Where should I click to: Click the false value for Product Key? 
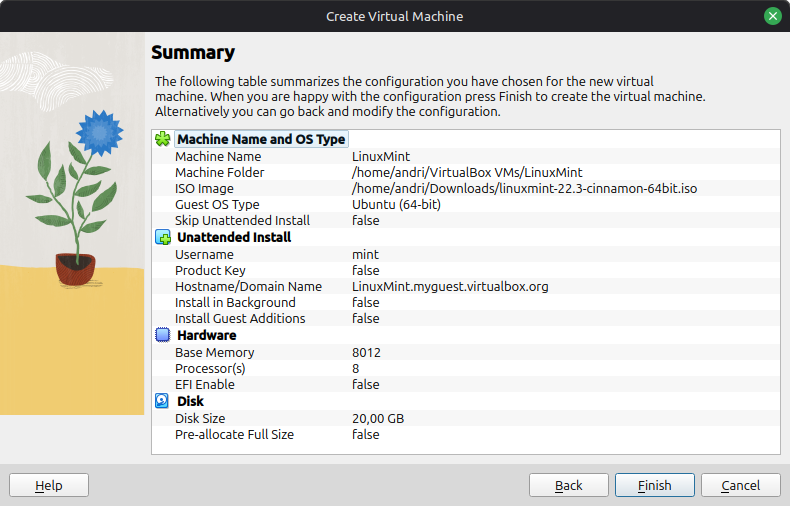pyautogui.click(x=366, y=270)
